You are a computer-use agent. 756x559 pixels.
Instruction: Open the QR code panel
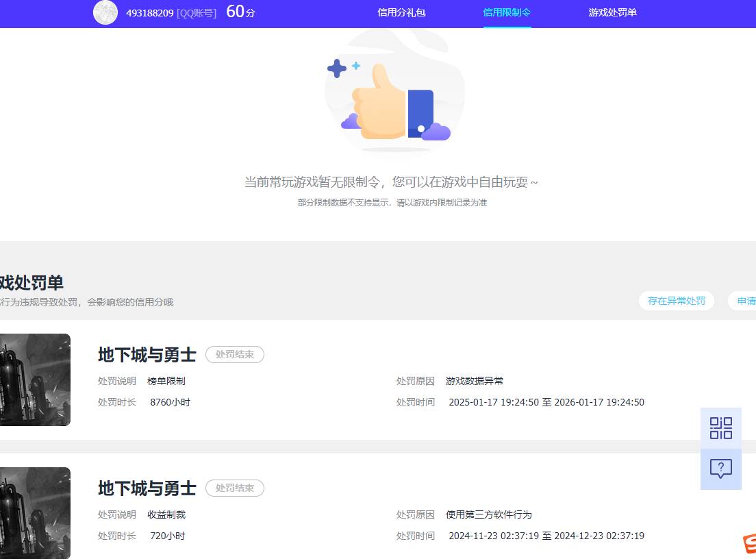720,427
